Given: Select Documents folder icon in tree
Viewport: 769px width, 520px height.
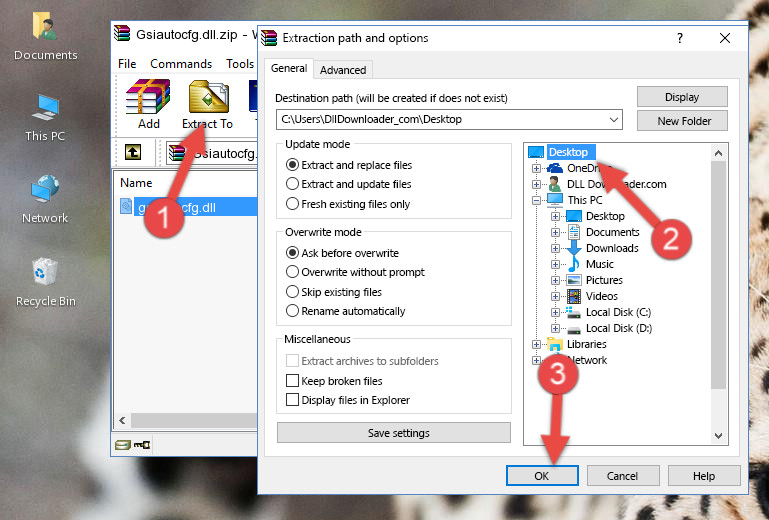Looking at the screenshot, I should click(573, 232).
